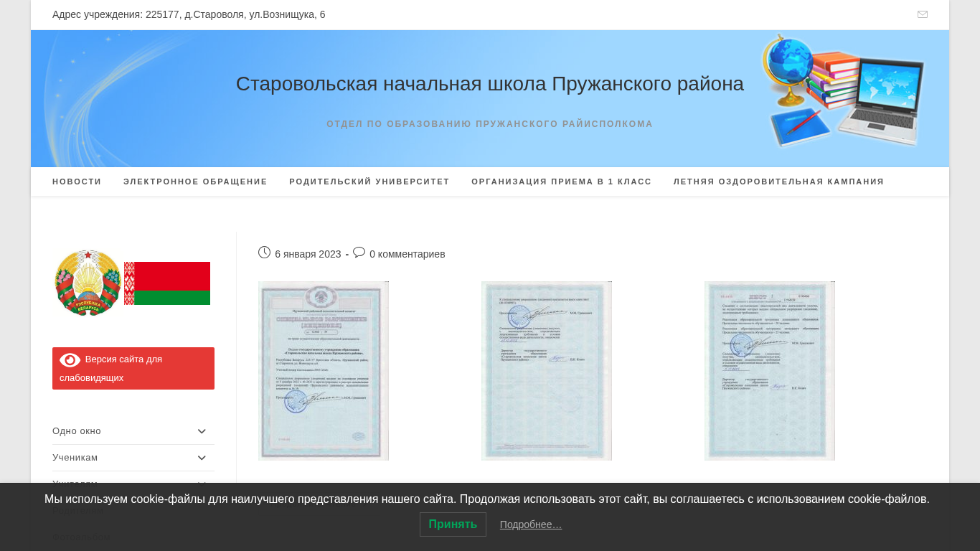Click the school name site title
The height and width of the screenshot is (551, 980).
(489, 84)
